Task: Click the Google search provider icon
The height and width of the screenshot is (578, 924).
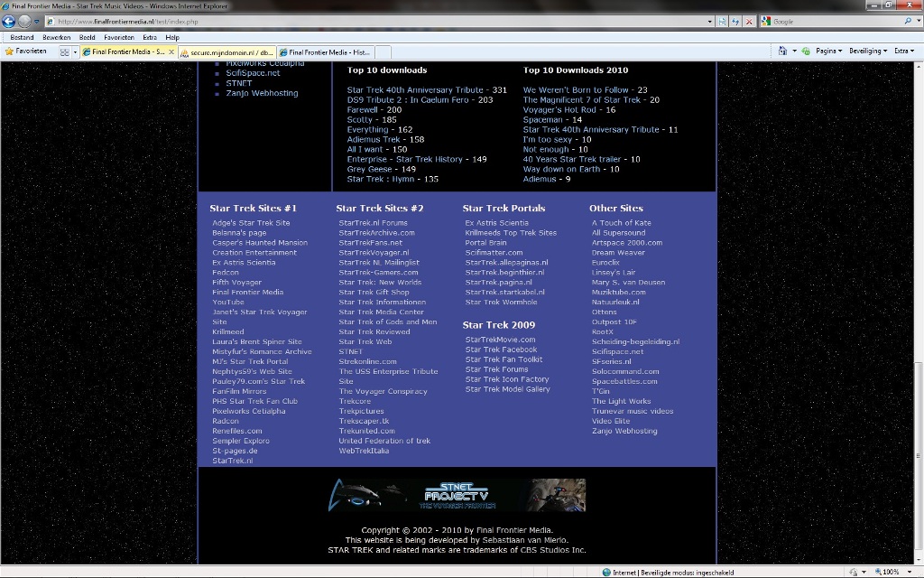Action: click(766, 22)
